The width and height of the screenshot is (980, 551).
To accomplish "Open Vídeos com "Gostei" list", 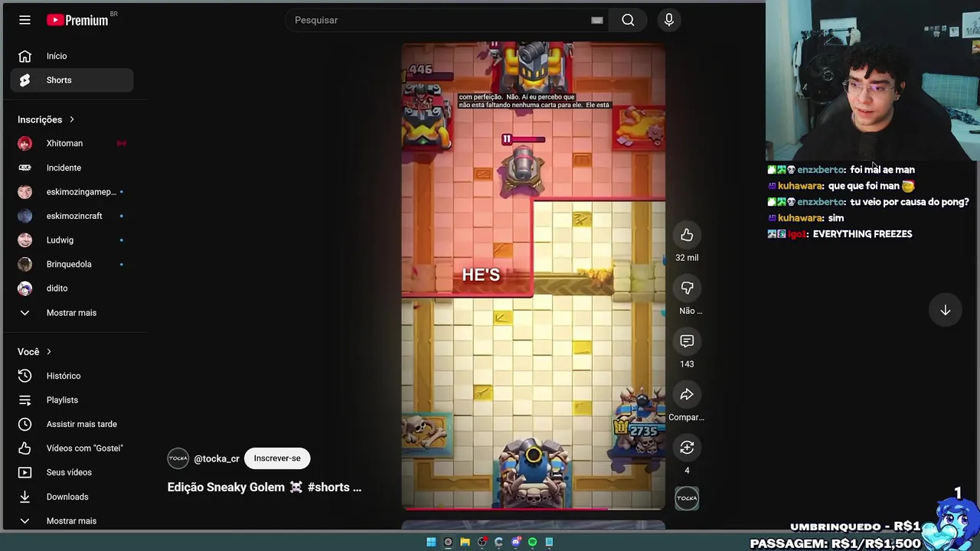I will (72, 448).
